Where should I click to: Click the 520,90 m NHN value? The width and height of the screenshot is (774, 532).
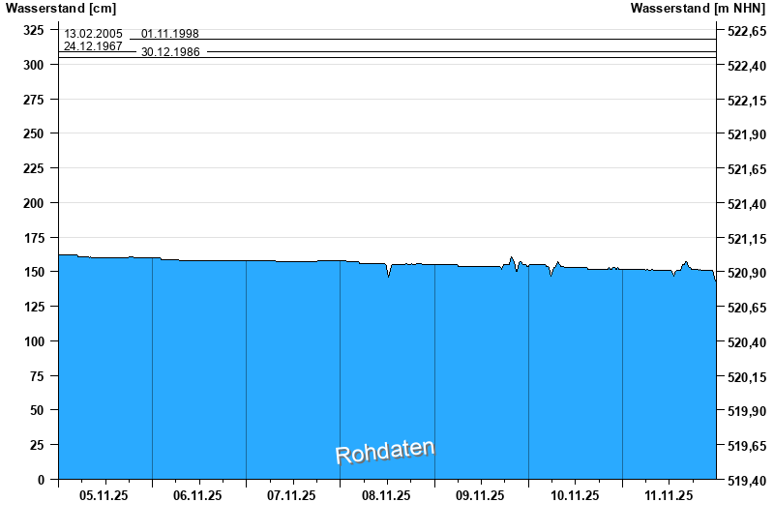tap(747, 273)
